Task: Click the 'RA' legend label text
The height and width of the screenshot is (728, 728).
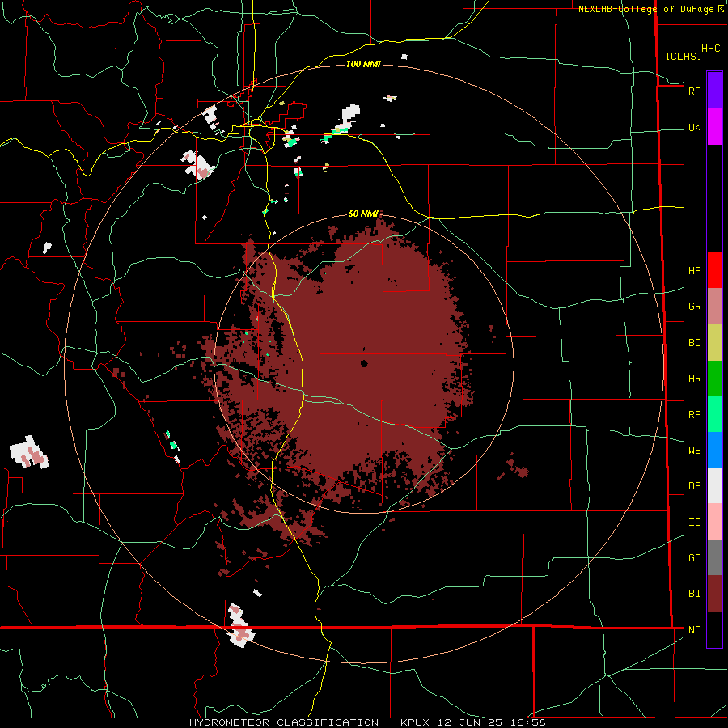Action: tap(694, 415)
